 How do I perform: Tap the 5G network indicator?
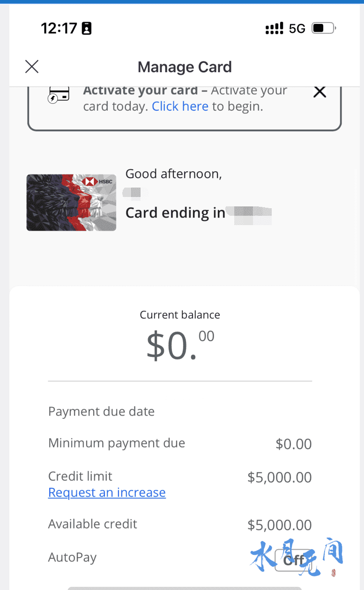297,29
